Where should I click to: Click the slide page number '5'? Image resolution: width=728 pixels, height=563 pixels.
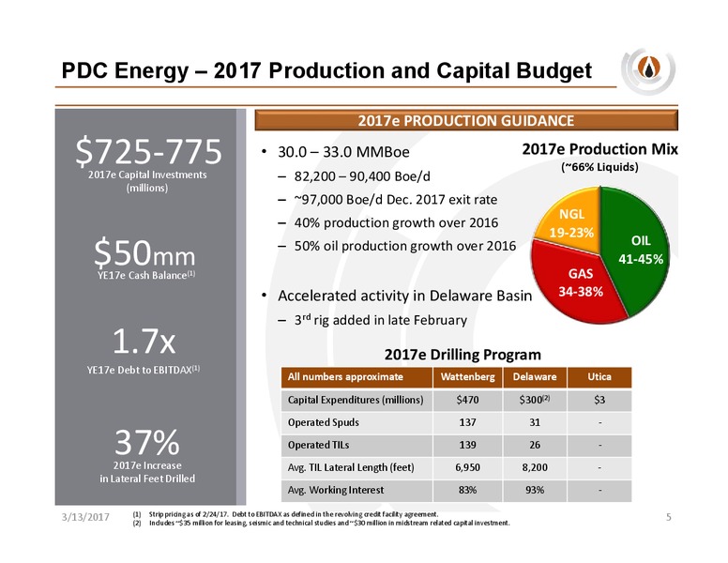pos(669,517)
